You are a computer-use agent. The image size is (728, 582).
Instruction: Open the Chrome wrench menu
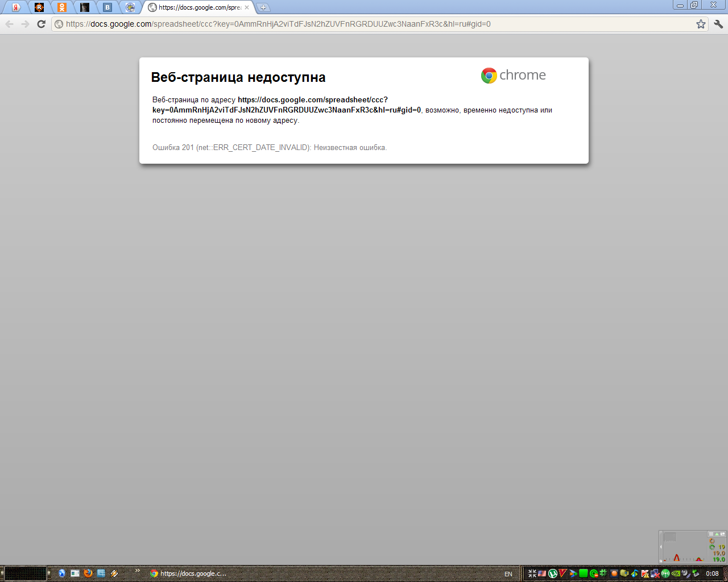tap(718, 24)
